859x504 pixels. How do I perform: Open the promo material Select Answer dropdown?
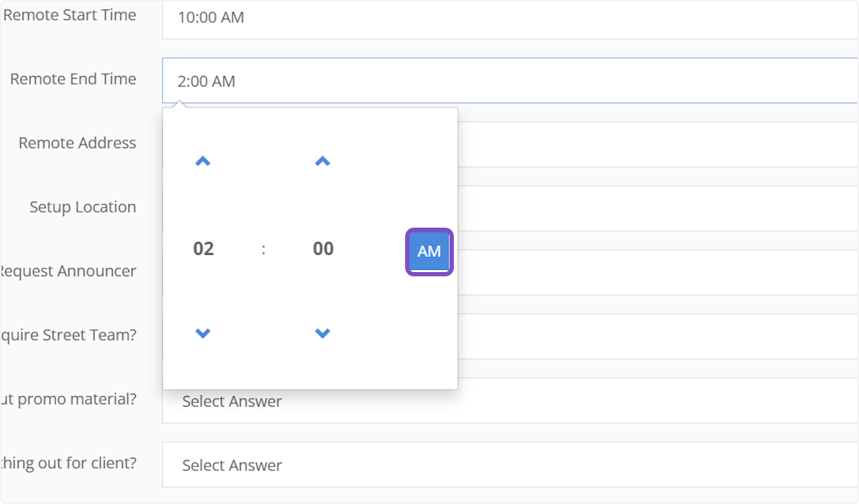(x=508, y=402)
